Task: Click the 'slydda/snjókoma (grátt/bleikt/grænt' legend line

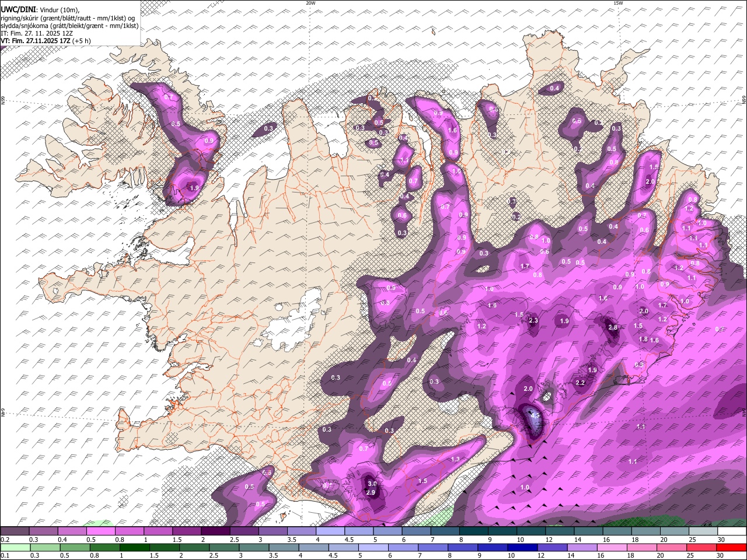Action: 69,26
